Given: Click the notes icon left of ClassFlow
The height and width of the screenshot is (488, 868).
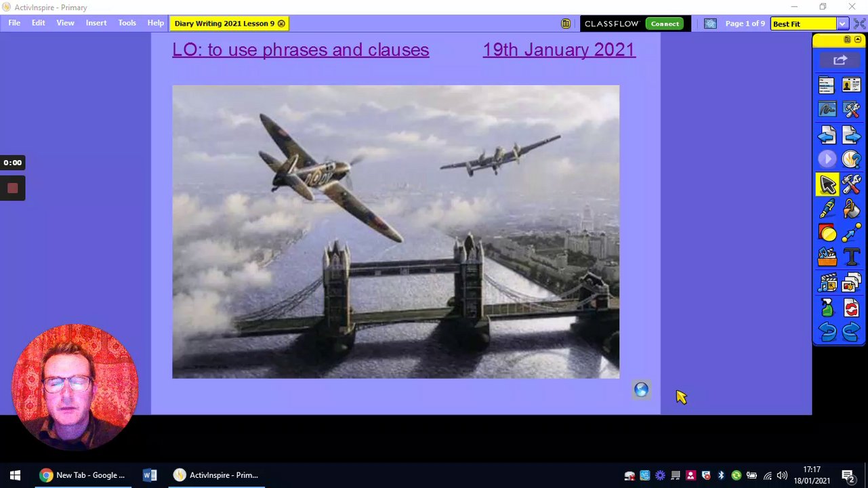Looking at the screenshot, I should pyautogui.click(x=566, y=24).
